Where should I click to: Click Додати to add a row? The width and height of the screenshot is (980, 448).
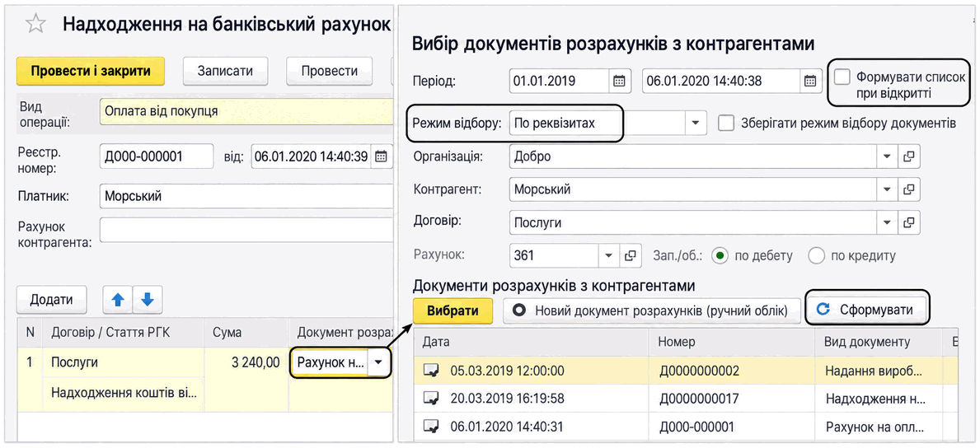click(51, 300)
